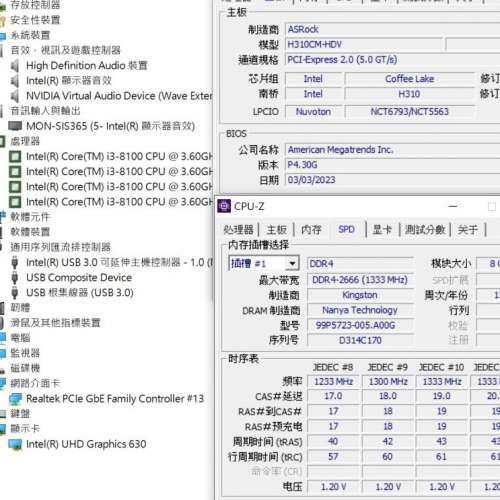
Task: Click the third i3-8100 processor chip icon
Action: [15, 187]
